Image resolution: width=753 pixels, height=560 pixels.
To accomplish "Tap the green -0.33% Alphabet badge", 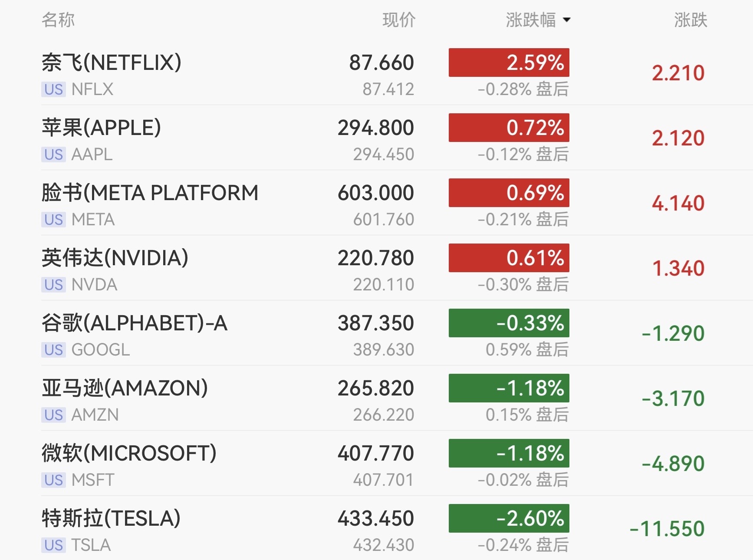I will pos(509,323).
